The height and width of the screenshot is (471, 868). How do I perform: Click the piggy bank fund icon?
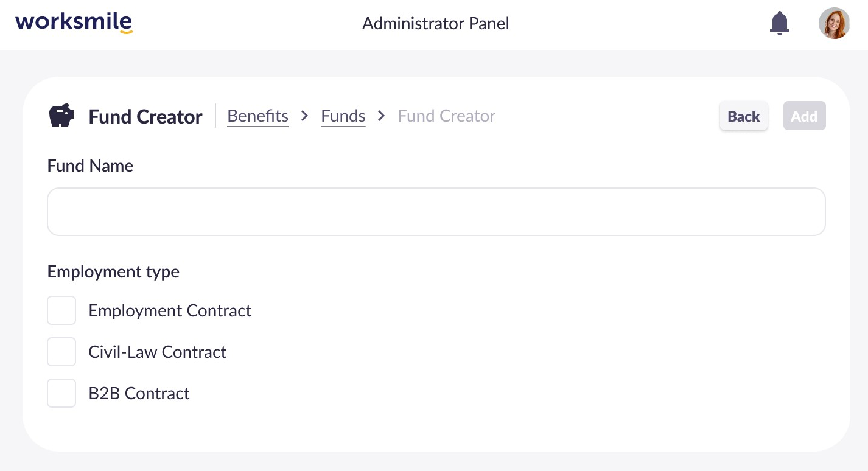(x=61, y=116)
